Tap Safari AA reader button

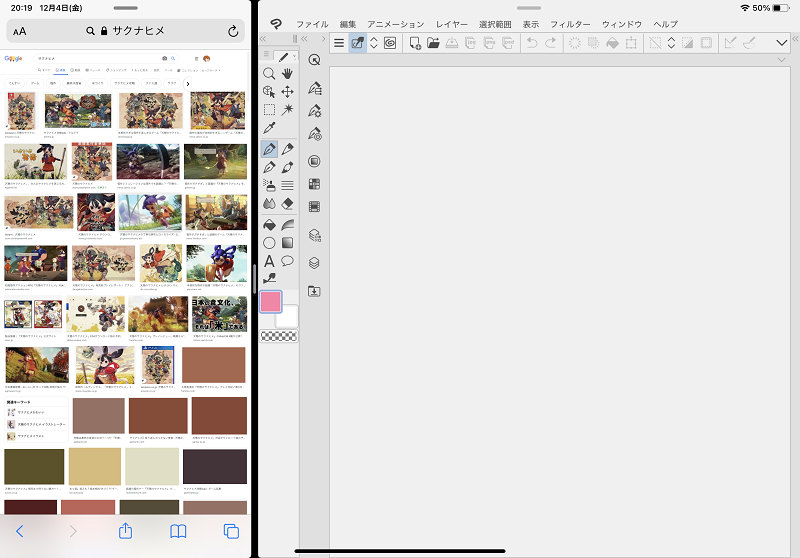pyautogui.click(x=19, y=32)
